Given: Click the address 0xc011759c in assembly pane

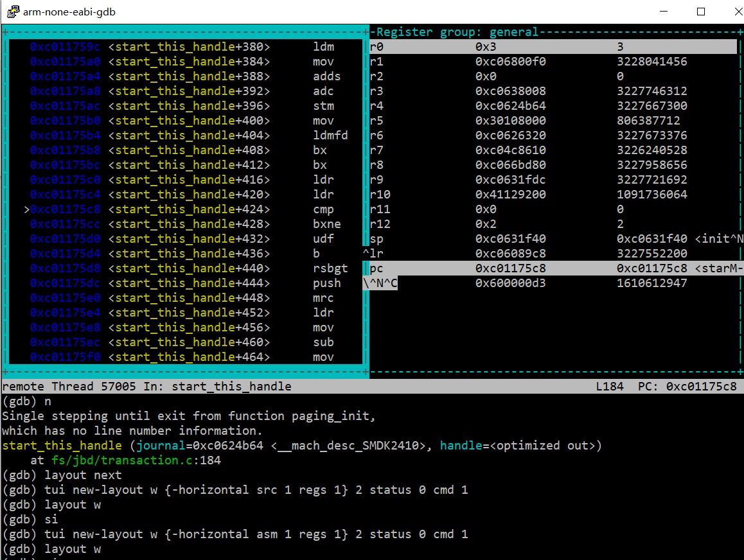Looking at the screenshot, I should [65, 46].
